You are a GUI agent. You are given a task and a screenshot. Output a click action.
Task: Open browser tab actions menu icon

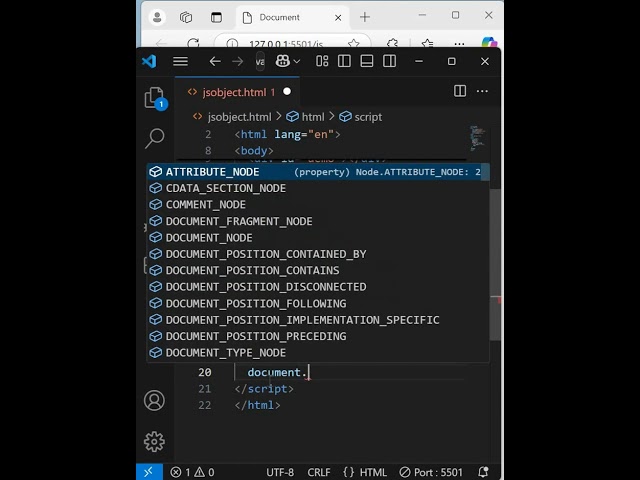pos(216,17)
